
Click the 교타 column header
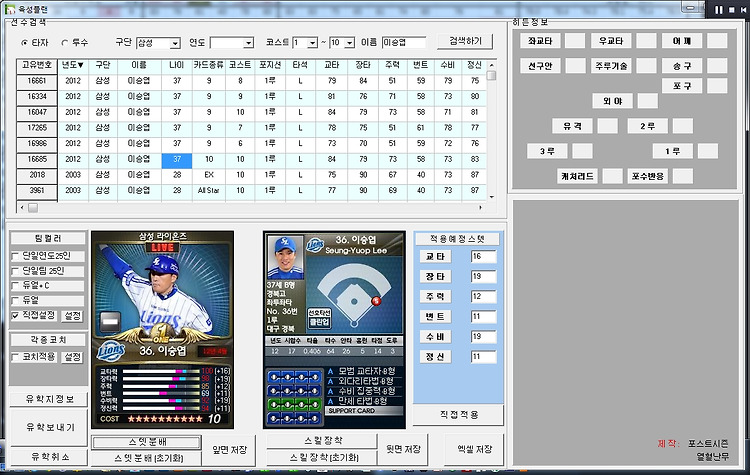click(x=331, y=65)
